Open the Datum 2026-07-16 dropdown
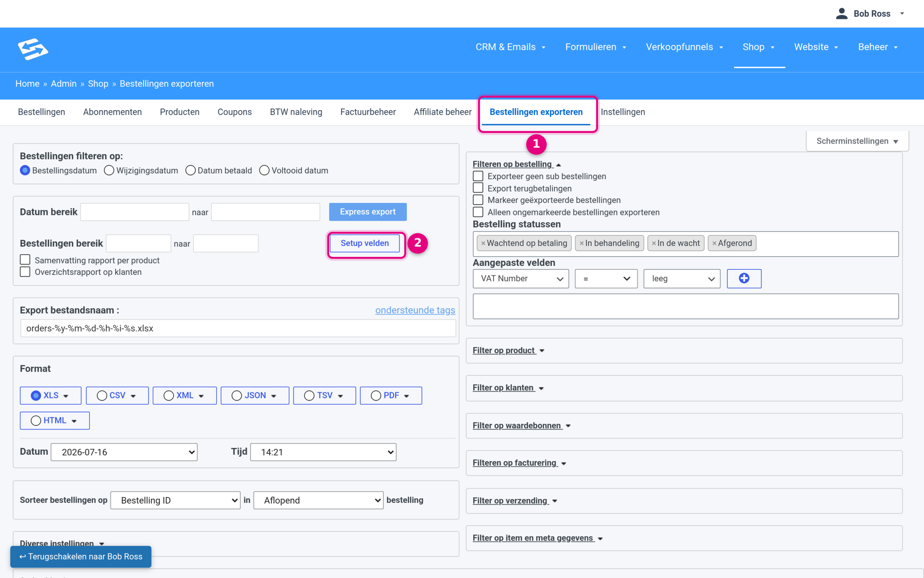The image size is (924, 578). (124, 452)
